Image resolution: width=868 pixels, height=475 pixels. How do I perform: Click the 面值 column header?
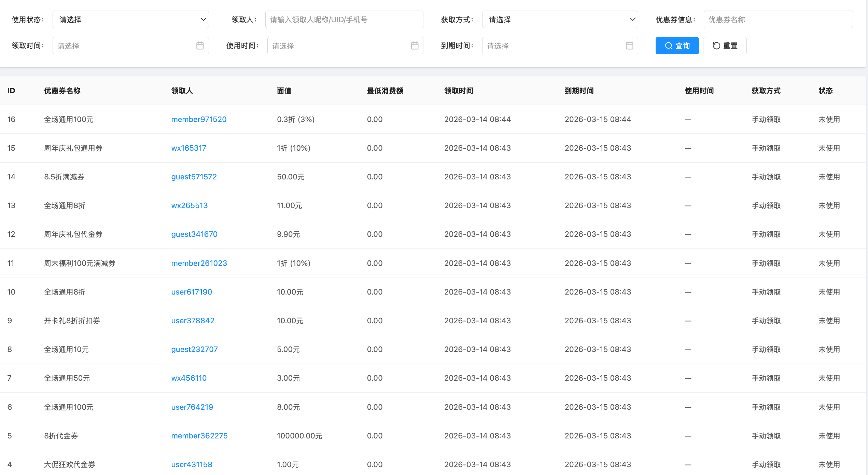[284, 91]
